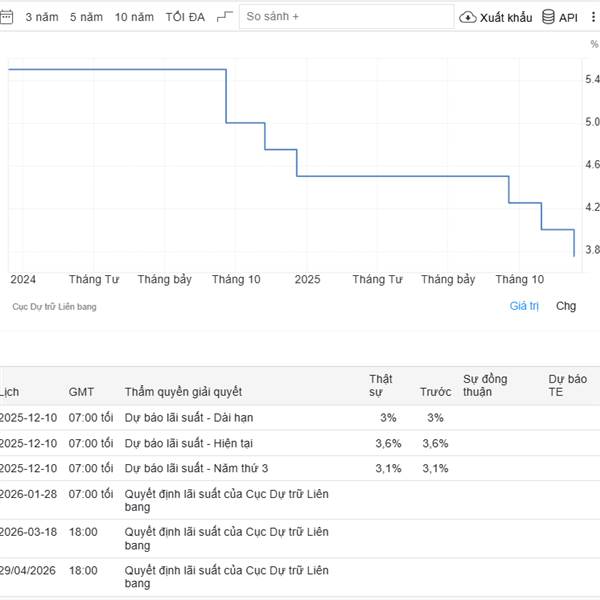Open Dự báo lãi suất - Năm thứ 3

pyautogui.click(x=196, y=468)
